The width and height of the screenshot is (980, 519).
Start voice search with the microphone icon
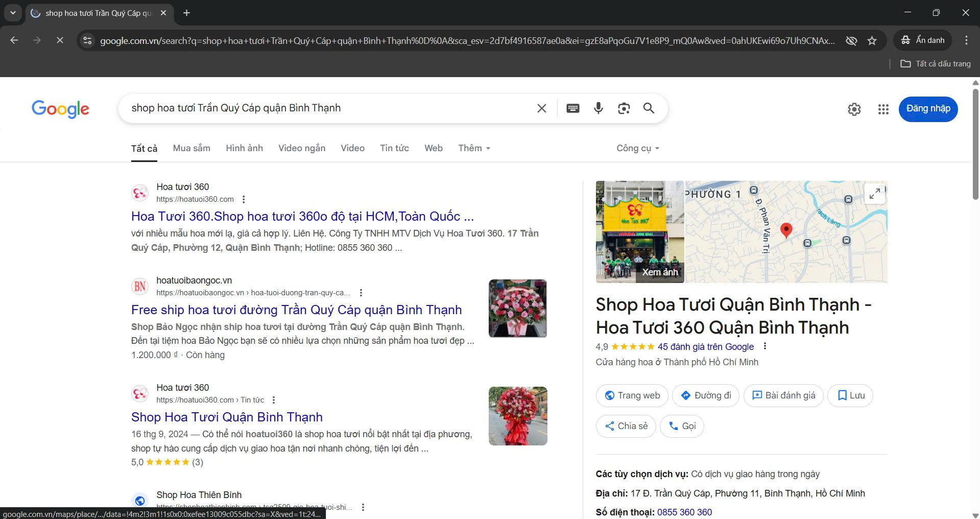pos(599,108)
